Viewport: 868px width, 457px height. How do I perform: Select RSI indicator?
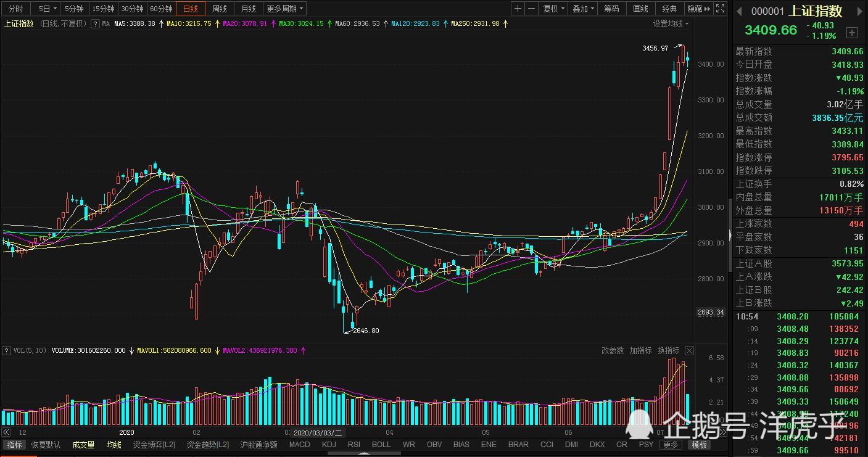(x=354, y=445)
